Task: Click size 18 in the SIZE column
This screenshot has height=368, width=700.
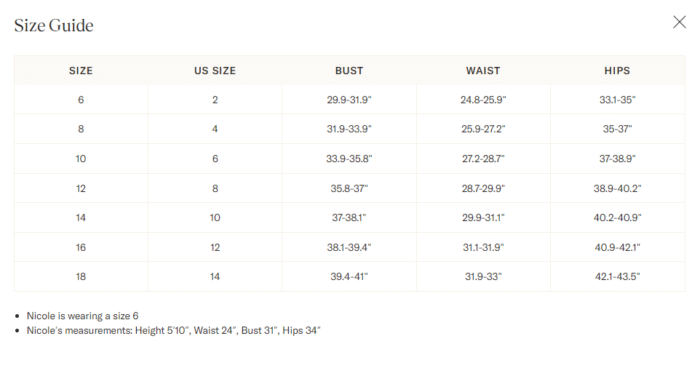Action: tap(81, 276)
